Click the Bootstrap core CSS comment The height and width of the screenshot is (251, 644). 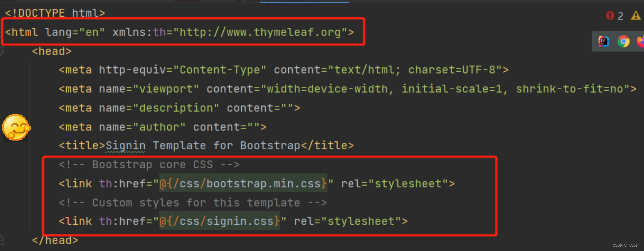[149, 165]
